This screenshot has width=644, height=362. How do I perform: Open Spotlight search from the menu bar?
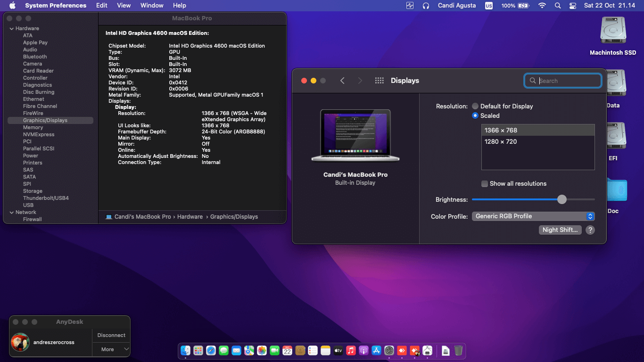(x=557, y=6)
